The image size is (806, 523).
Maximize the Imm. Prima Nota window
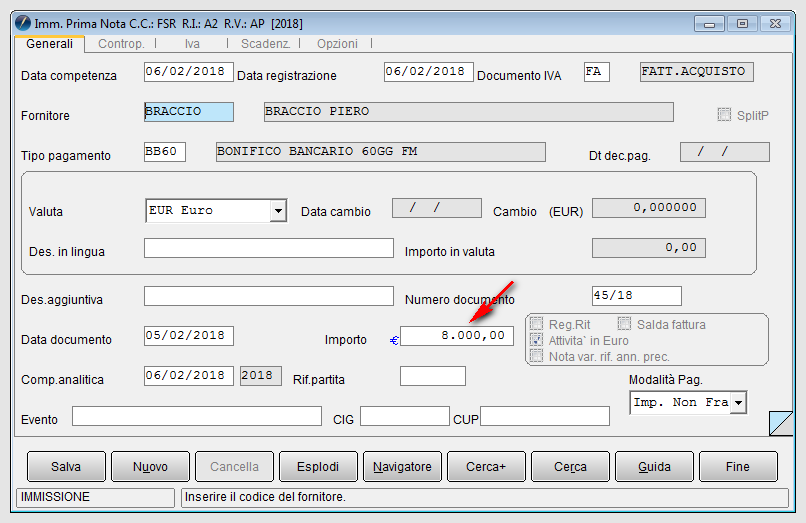pos(742,24)
